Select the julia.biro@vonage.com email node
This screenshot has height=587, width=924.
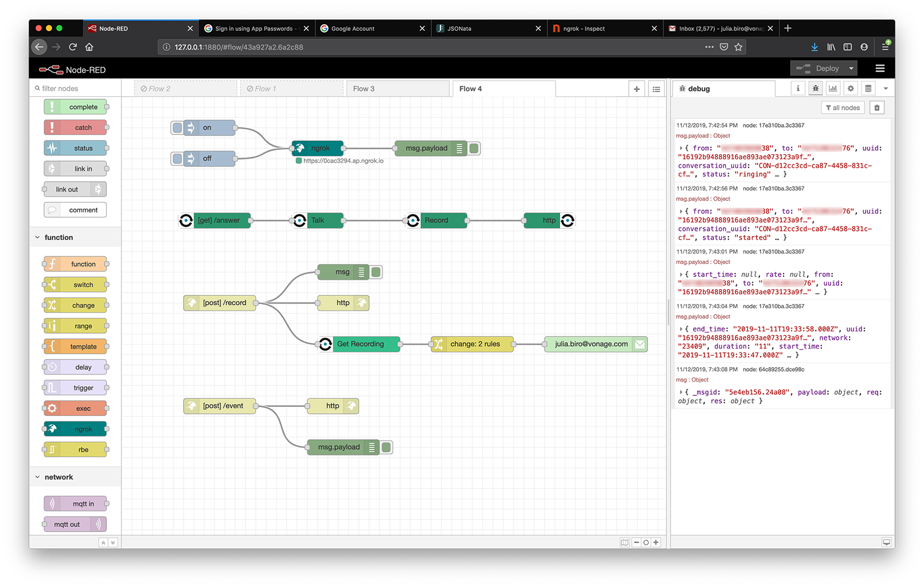[595, 344]
